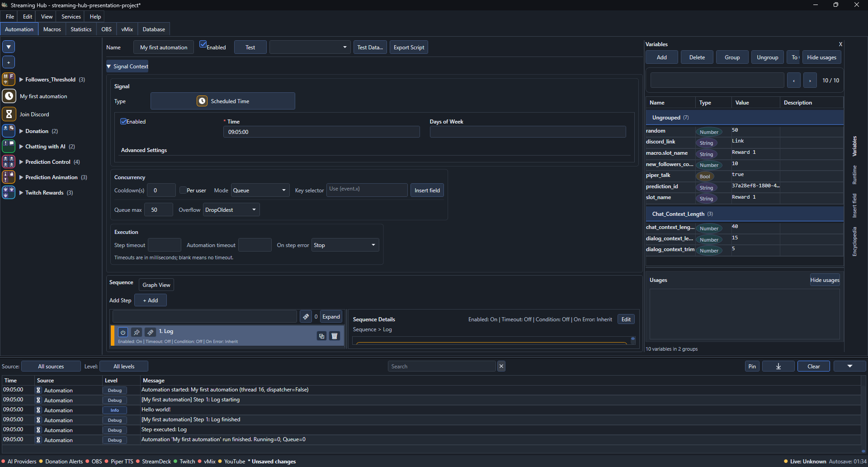Screen dimensions: 868x467
Task: Switch to the Macros tab
Action: coord(52,29)
